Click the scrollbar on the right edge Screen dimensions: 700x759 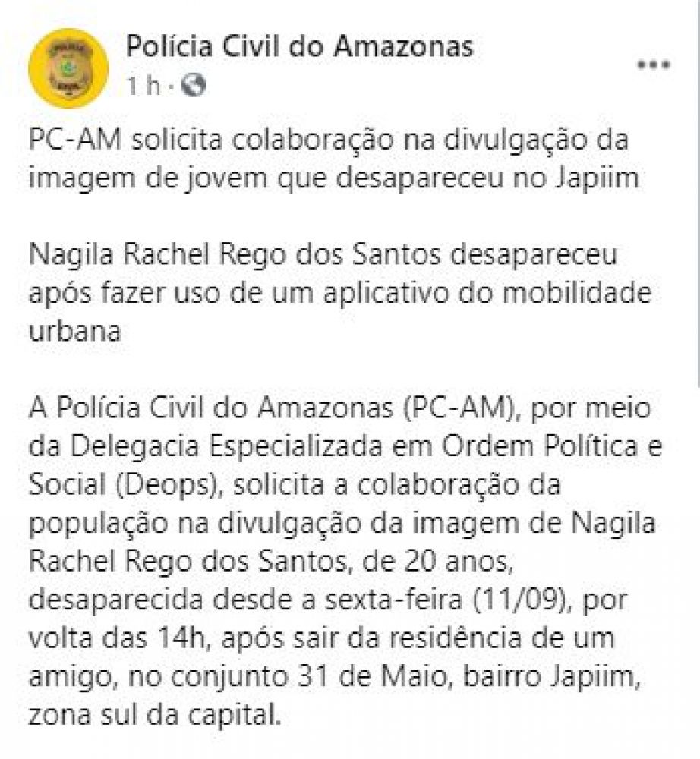[698, 194]
